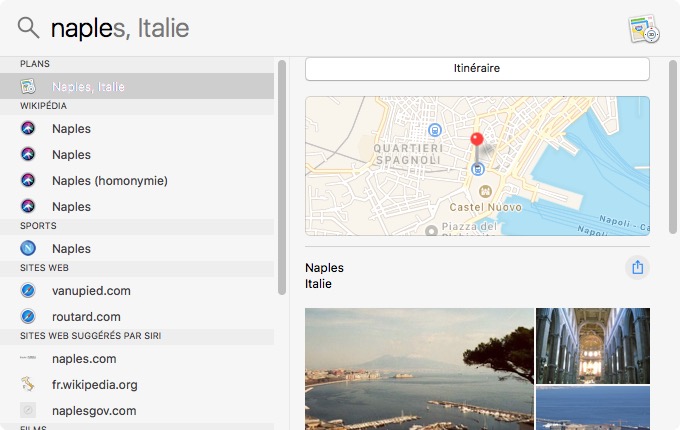The image size is (680, 430).
Task: Open the naples.com suggested site
Action: point(84,358)
